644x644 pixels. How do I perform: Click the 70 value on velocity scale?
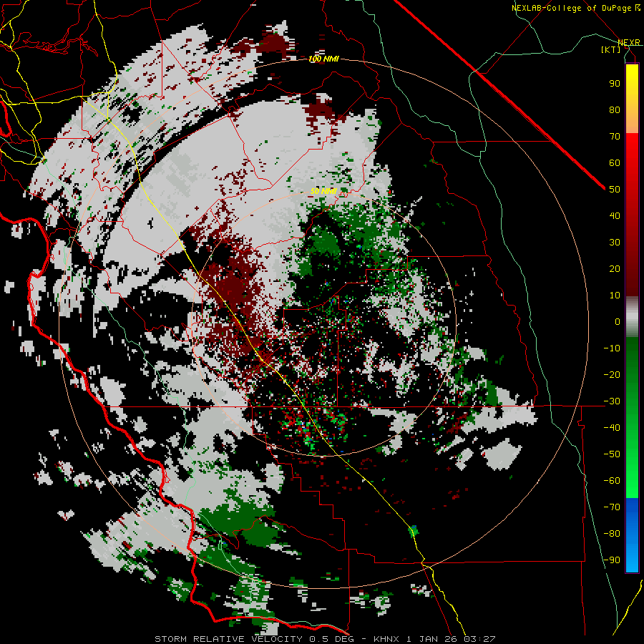pos(615,137)
